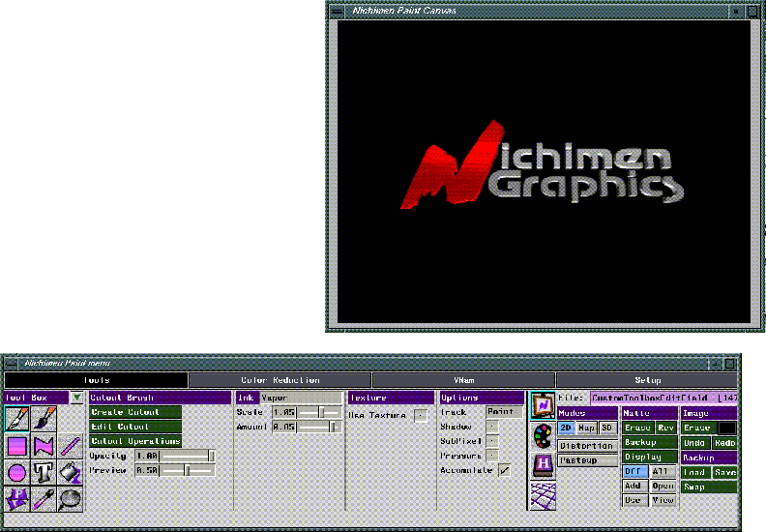The height and width of the screenshot is (532, 766).
Task: Click the Matte Use button
Action: tap(633, 501)
